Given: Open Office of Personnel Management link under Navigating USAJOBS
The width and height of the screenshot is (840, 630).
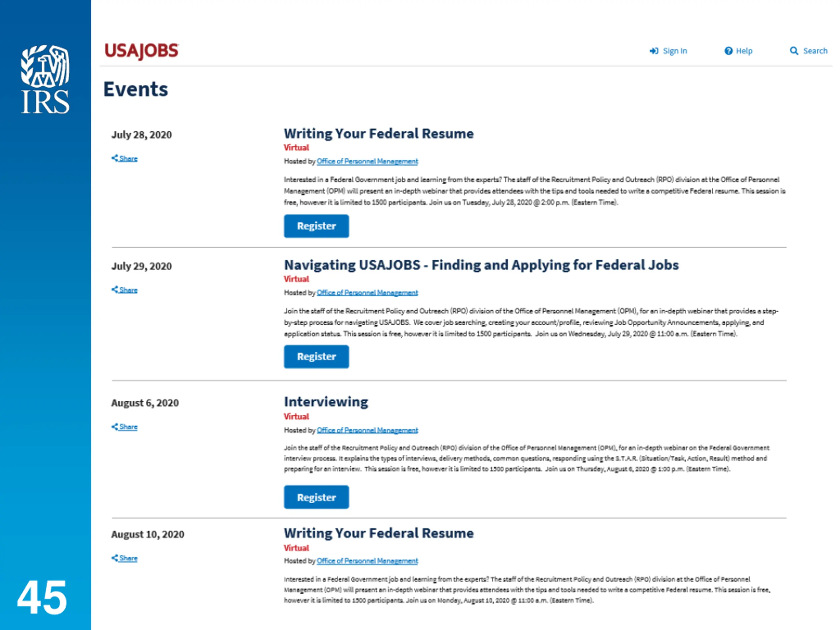Looking at the screenshot, I should click(367, 293).
